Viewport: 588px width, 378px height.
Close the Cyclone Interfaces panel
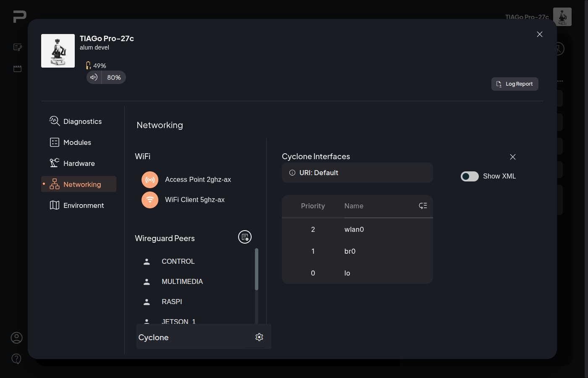pos(513,157)
